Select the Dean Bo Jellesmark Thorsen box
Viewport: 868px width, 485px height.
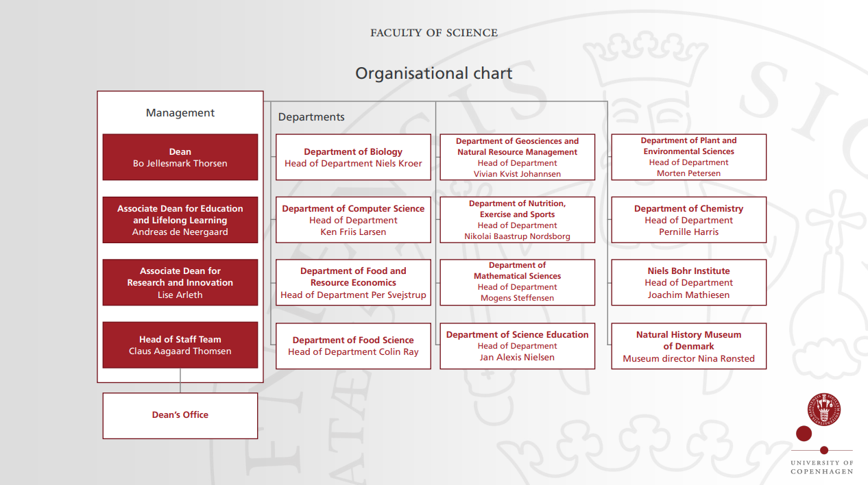180,157
